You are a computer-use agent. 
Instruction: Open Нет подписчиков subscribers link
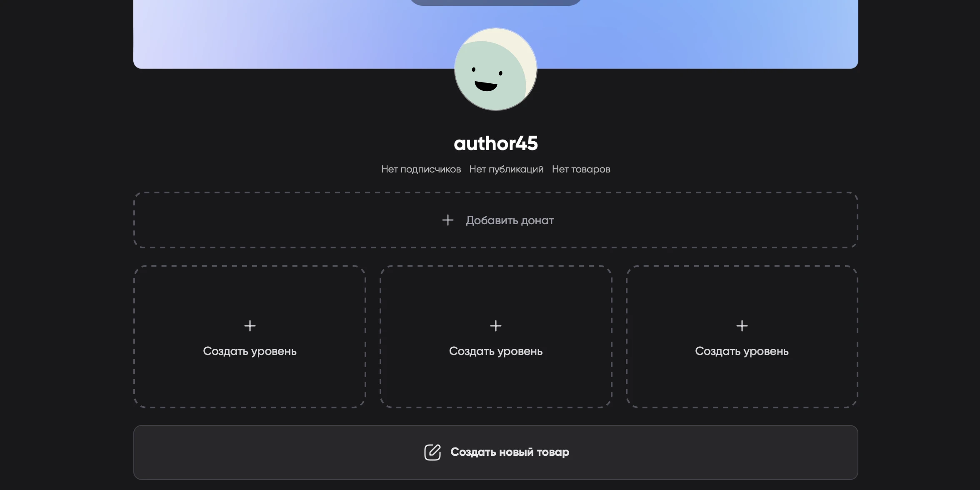pos(421,169)
